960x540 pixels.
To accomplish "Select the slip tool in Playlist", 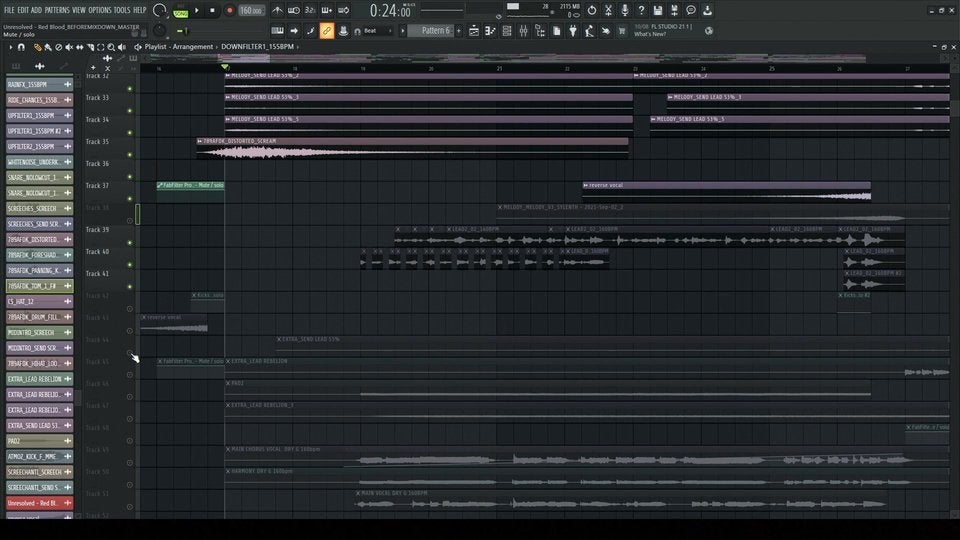I will click(x=80, y=47).
